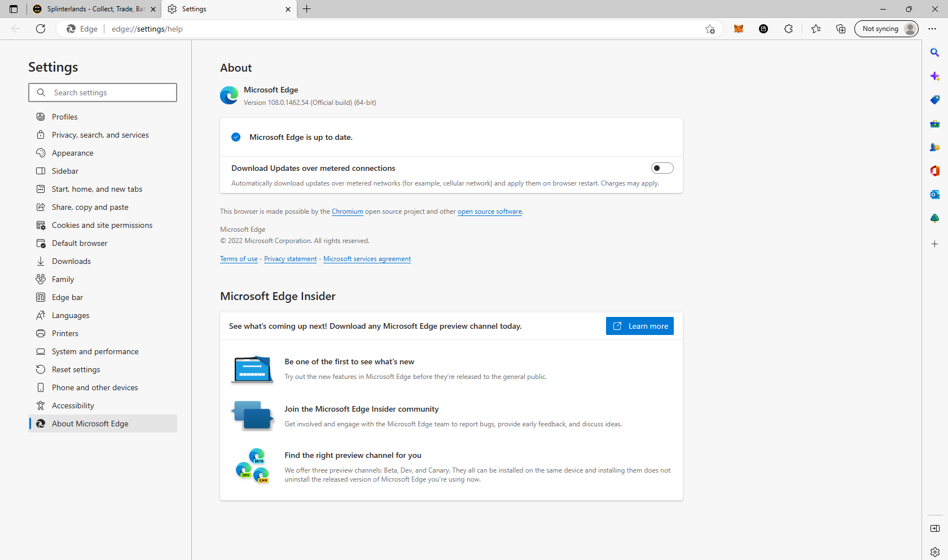
Task: Open the Printers settings section
Action: (103, 333)
